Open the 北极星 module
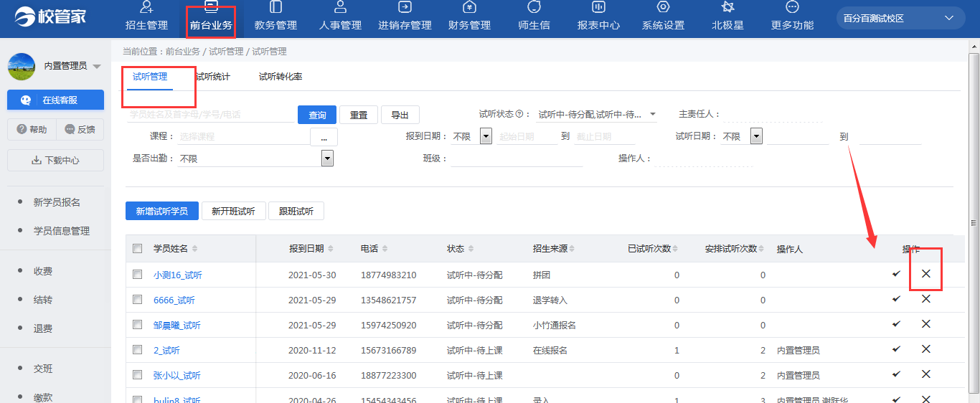The width and height of the screenshot is (980, 403). click(727, 17)
